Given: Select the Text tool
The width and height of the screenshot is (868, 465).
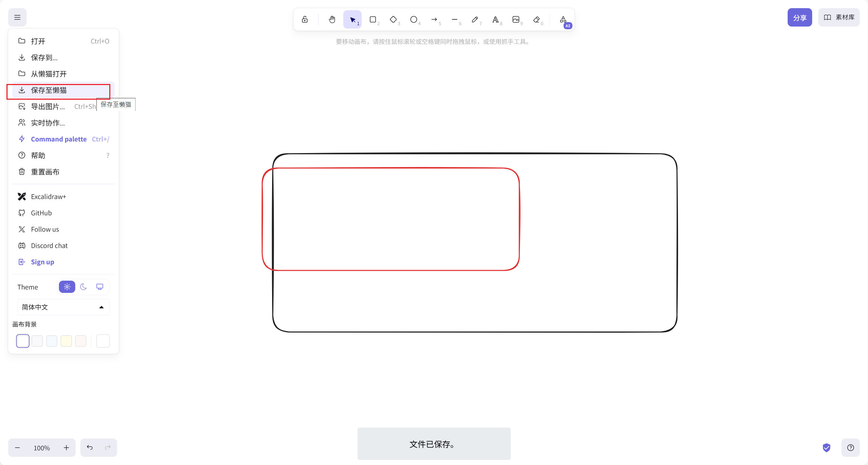Looking at the screenshot, I should pos(495,19).
